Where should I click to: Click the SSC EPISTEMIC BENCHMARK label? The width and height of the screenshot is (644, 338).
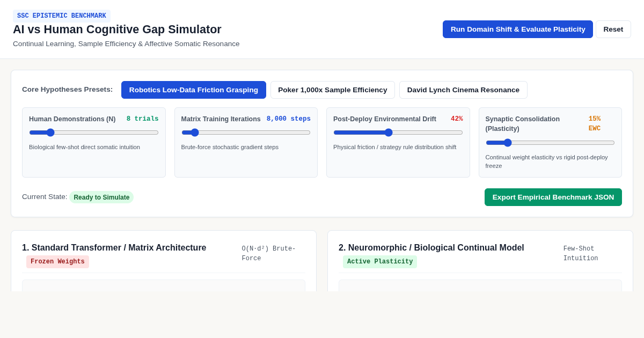coord(62,16)
